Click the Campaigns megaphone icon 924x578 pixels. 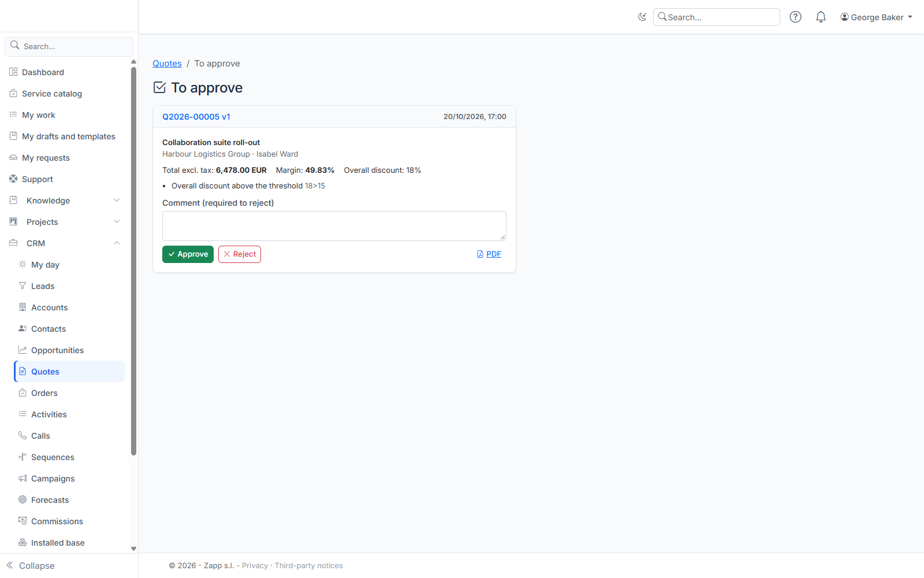tap(23, 479)
